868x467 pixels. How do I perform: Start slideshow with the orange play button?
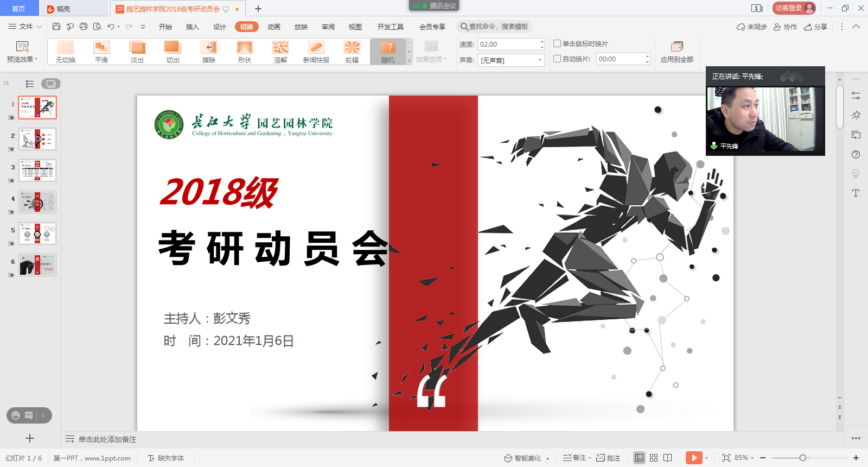click(x=693, y=458)
